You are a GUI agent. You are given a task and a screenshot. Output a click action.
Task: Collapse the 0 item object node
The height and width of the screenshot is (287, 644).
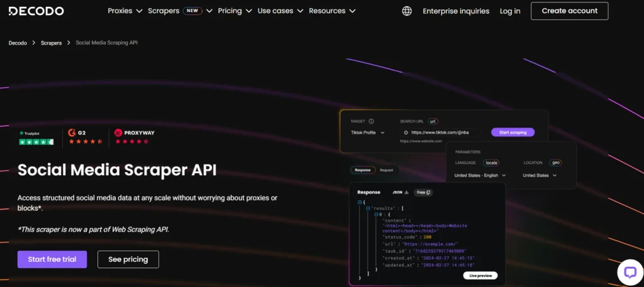376,214
